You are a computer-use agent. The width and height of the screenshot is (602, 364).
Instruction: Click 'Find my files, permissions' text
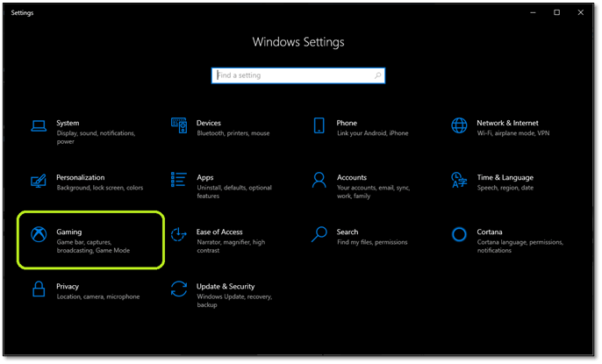point(372,242)
